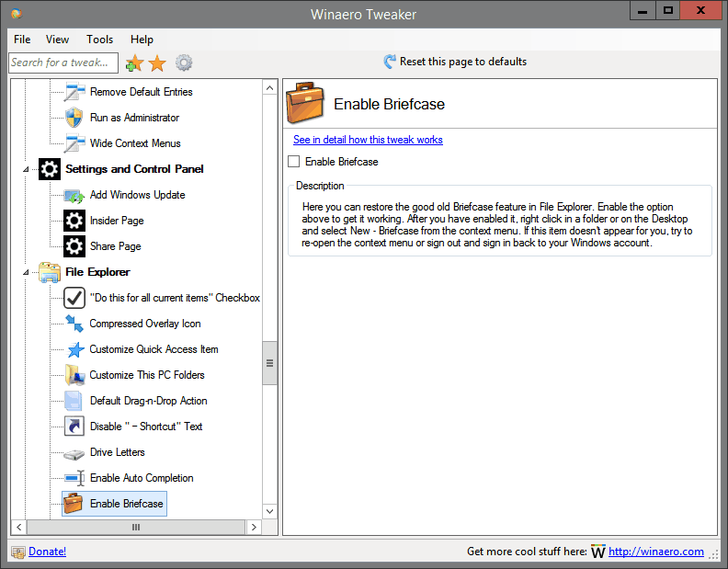Click the horizontal scrollbar thumb in tree

click(135, 528)
